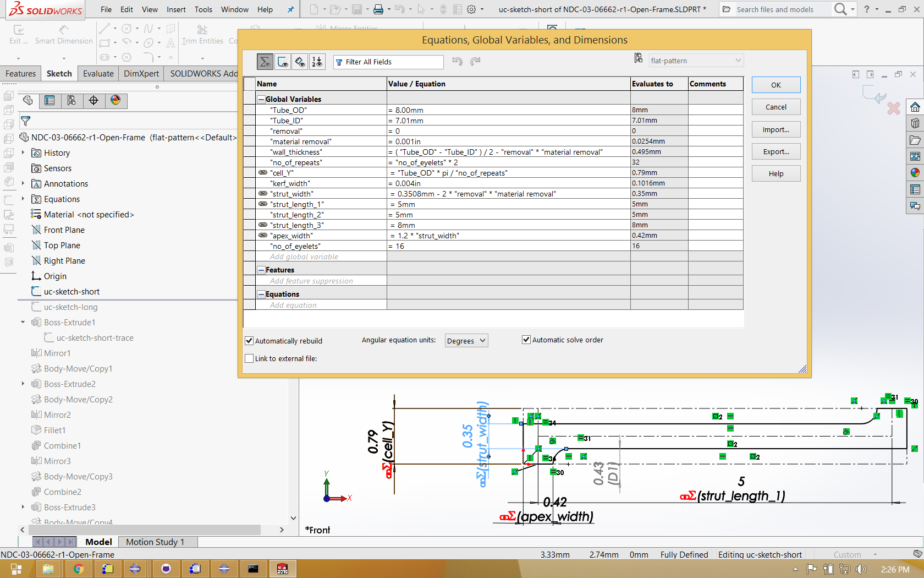Select the Dimension View icon
Image resolution: width=924 pixels, height=578 pixels.
point(300,62)
